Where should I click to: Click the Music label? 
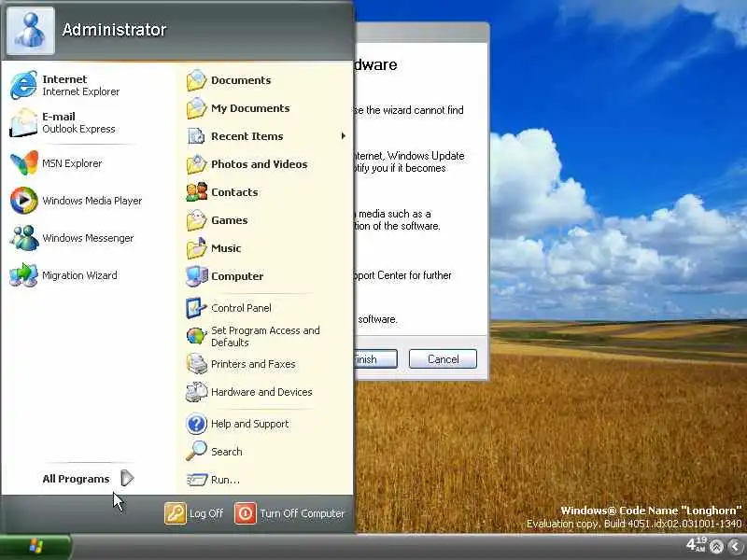click(226, 248)
